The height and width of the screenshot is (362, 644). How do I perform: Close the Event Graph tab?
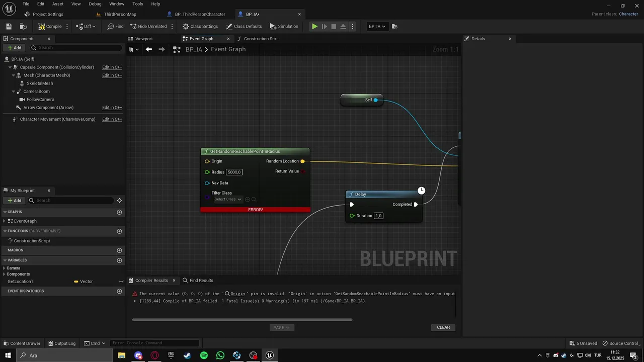(x=228, y=39)
